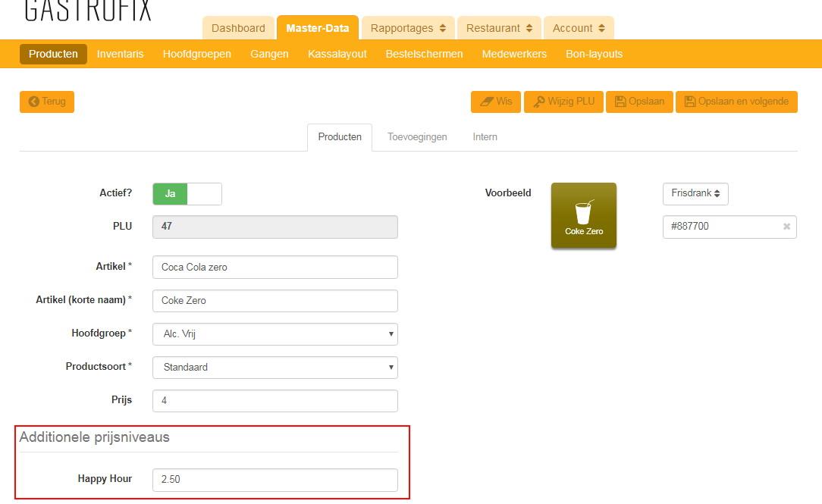Expand the Productsoort dropdown
Image resolution: width=822 pixels, height=504 pixels.
click(x=275, y=368)
